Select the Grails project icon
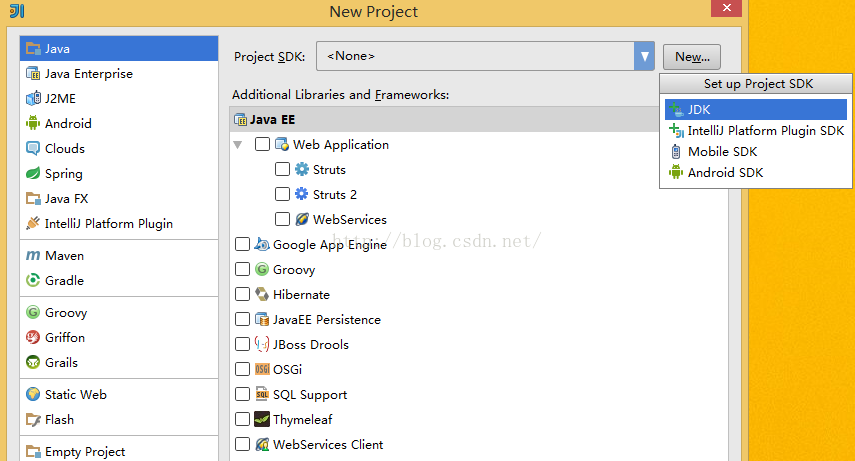 click(33, 362)
